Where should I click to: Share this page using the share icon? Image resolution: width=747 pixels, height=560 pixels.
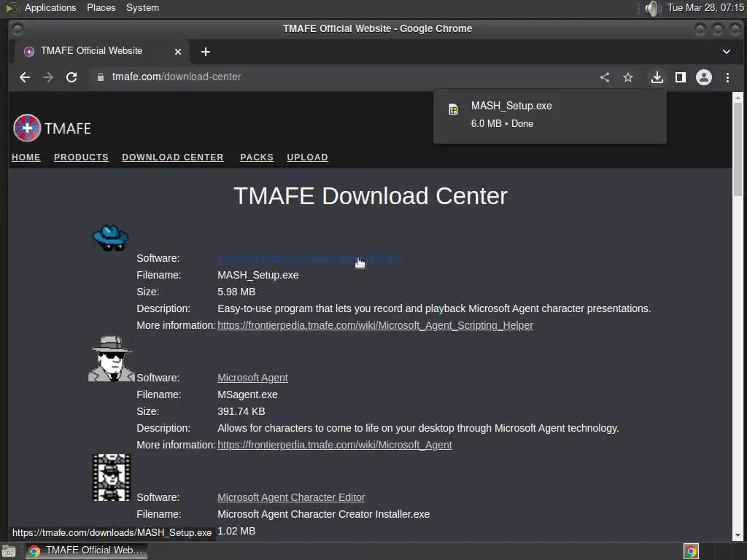[x=605, y=77]
